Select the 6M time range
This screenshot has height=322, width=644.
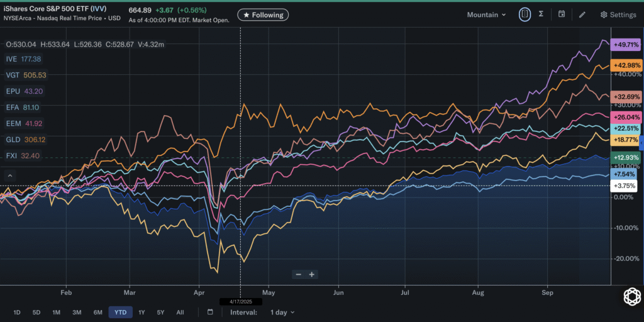(x=98, y=312)
